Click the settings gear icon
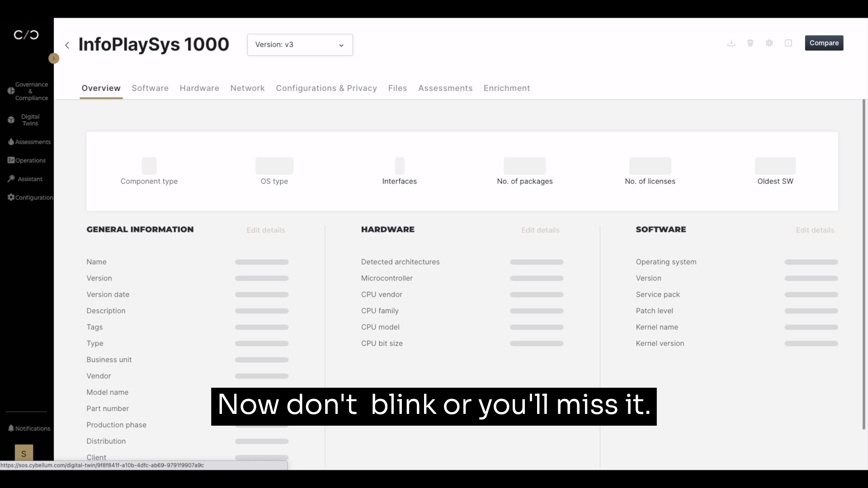The height and width of the screenshot is (488, 868). (x=769, y=43)
